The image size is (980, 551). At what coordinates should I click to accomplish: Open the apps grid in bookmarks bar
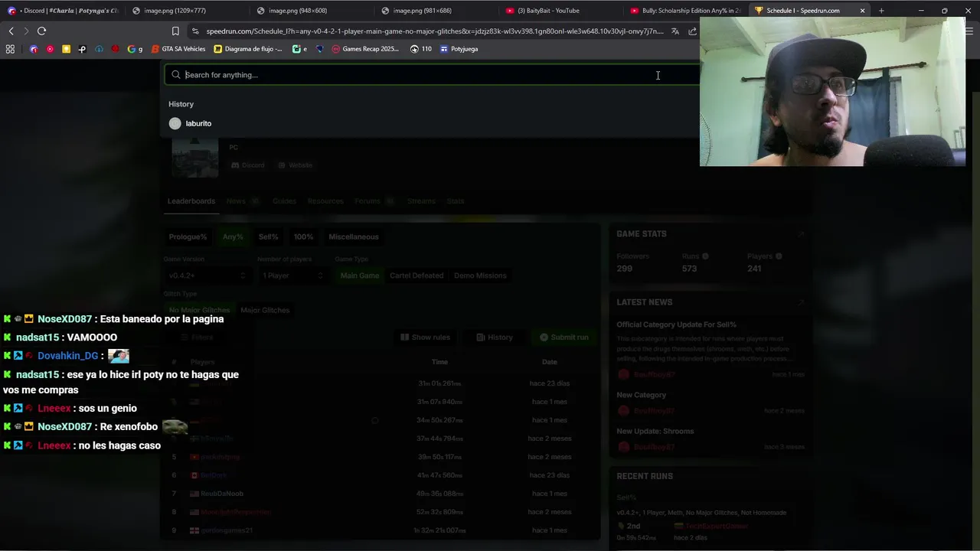(x=10, y=49)
